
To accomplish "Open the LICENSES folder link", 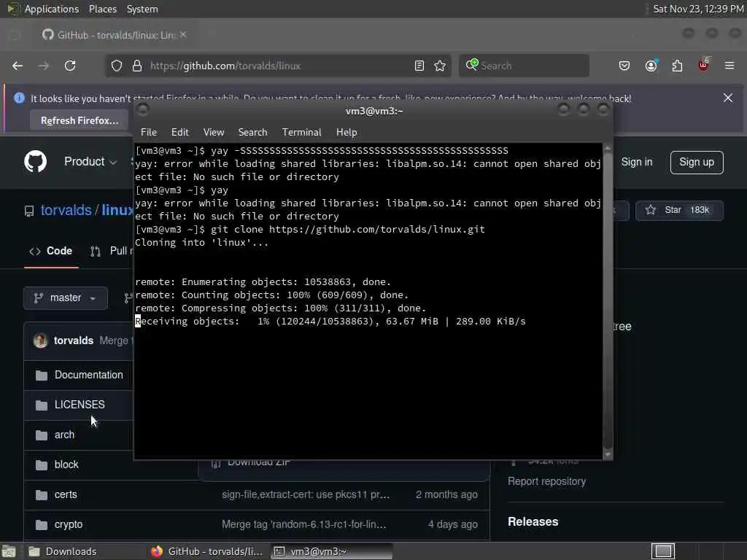I will [80, 405].
